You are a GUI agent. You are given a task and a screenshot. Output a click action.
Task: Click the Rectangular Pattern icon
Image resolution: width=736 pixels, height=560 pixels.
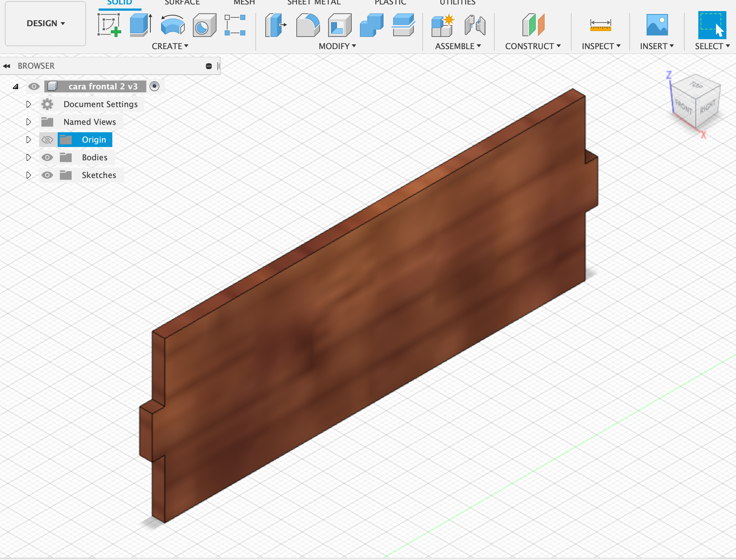click(235, 25)
